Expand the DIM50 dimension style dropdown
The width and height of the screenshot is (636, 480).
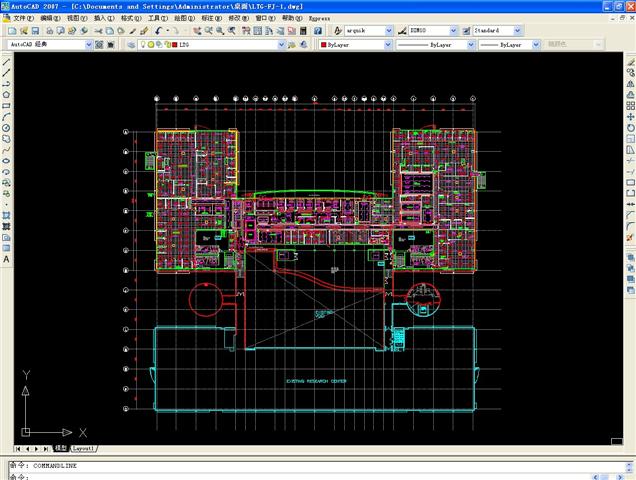tap(453, 30)
